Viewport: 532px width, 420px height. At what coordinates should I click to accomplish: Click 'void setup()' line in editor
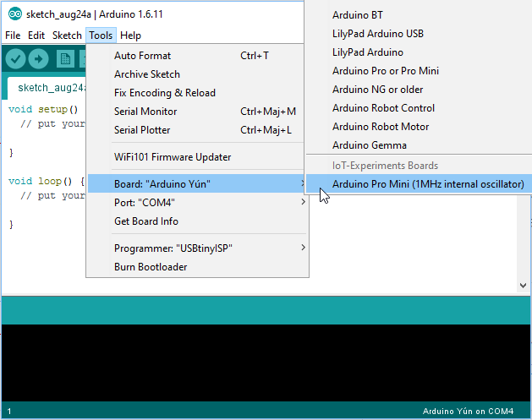tap(43, 110)
